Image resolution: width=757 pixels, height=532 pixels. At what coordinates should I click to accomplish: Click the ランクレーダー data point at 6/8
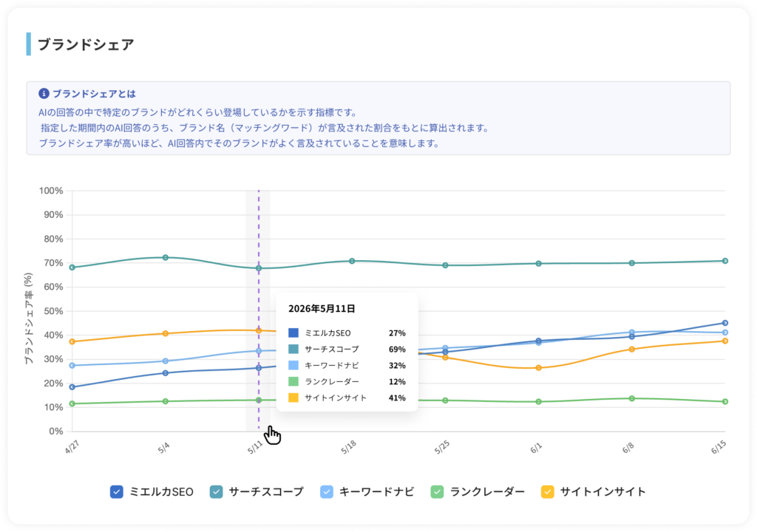[632, 398]
